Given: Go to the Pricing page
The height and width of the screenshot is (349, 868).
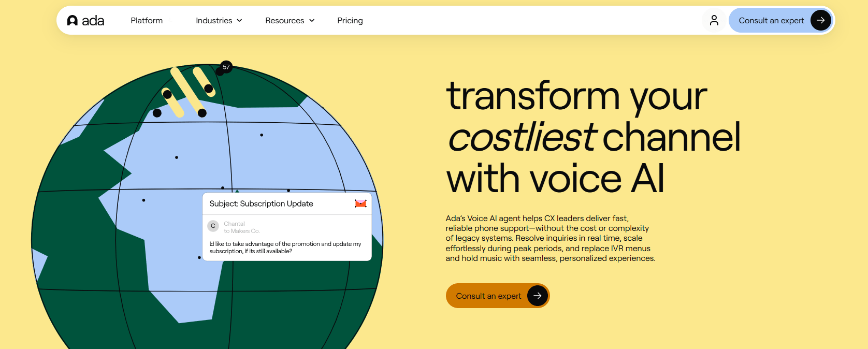Looking at the screenshot, I should pos(350,21).
